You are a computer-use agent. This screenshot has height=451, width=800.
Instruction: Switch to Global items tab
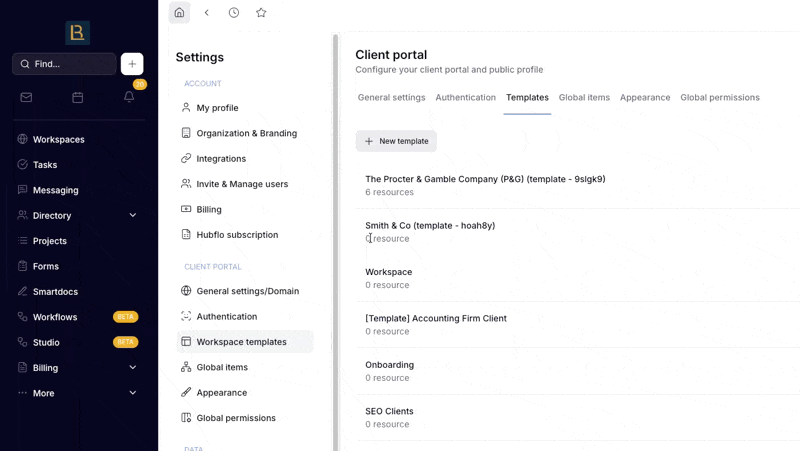click(x=584, y=97)
